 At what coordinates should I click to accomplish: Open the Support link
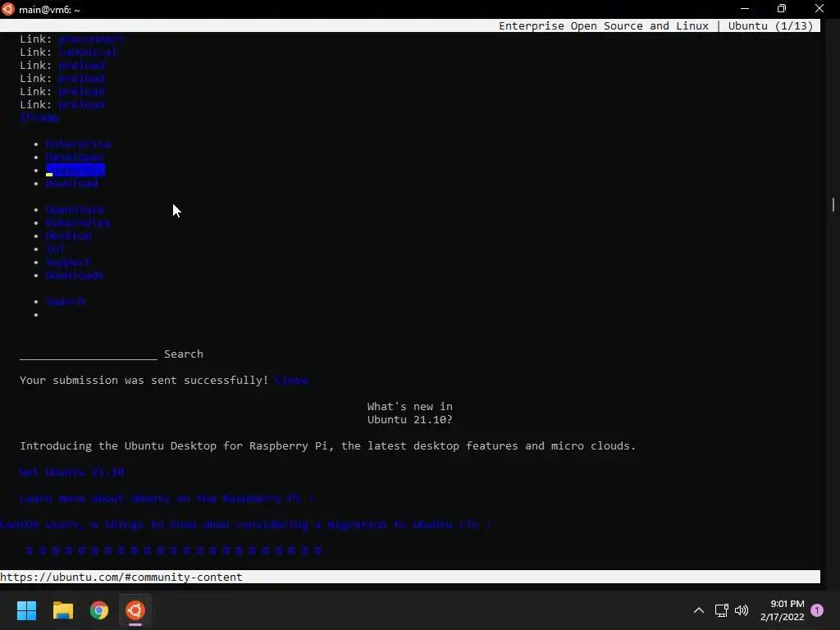pyautogui.click(x=68, y=262)
